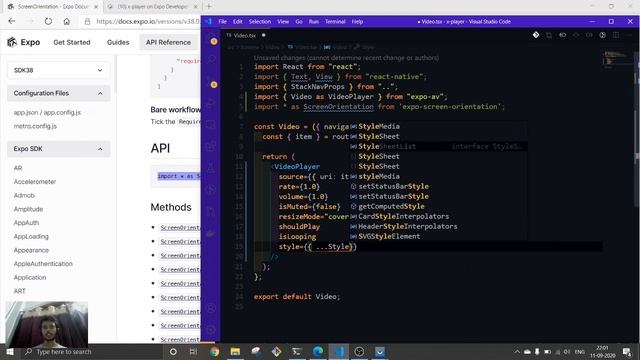This screenshot has height=360, width=640.
Task: Switch to Visual Studio Code on the taskbar
Action: pyautogui.click(x=338, y=351)
